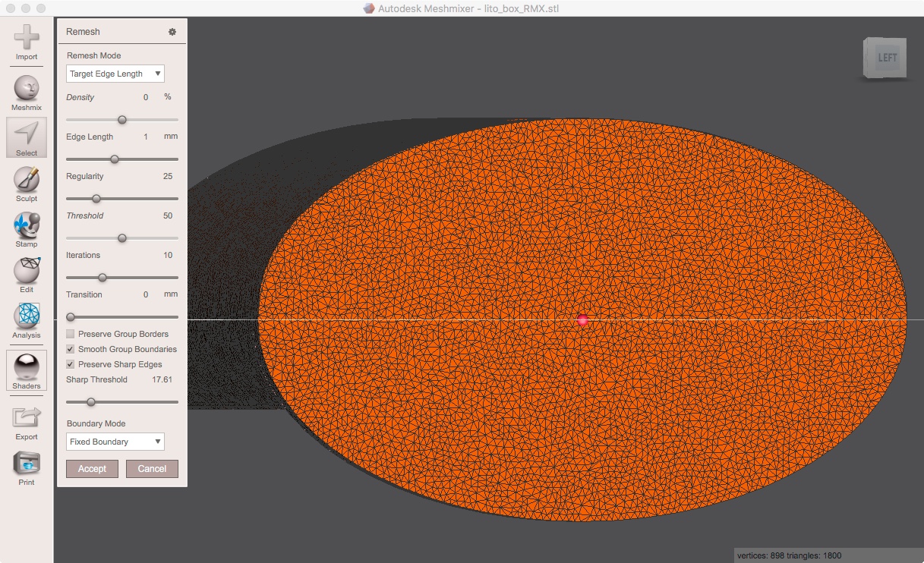Click the Remesh settings gear
The width and height of the screenshot is (924, 563).
click(172, 31)
